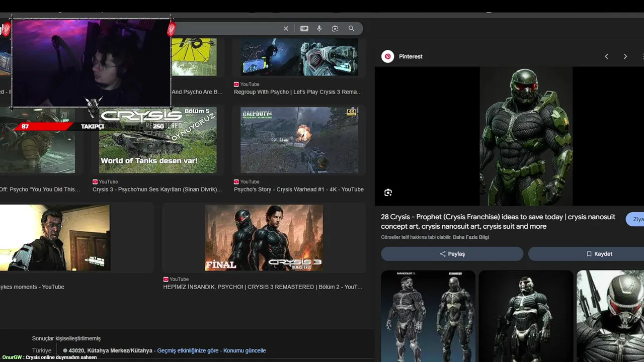Click the magnifier search icon
Screen dimensions: 644x362
coord(351,29)
